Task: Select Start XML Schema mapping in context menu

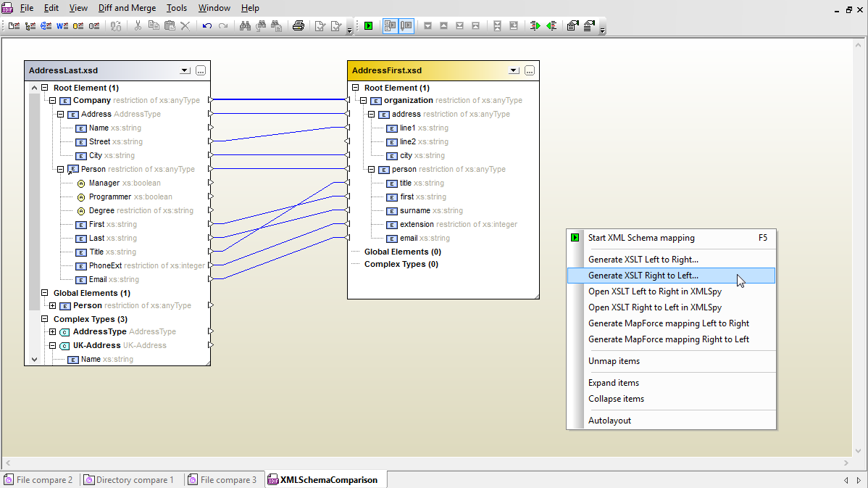Action: click(x=671, y=238)
